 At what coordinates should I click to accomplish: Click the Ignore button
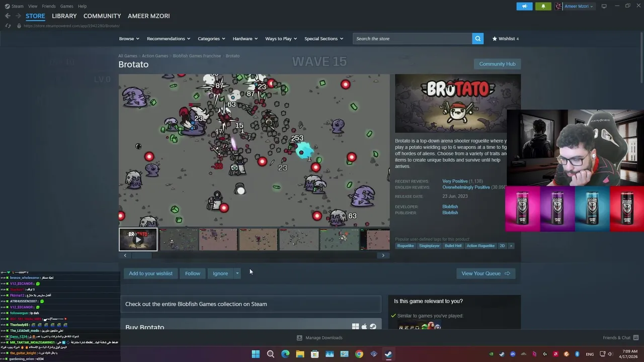[x=220, y=274]
